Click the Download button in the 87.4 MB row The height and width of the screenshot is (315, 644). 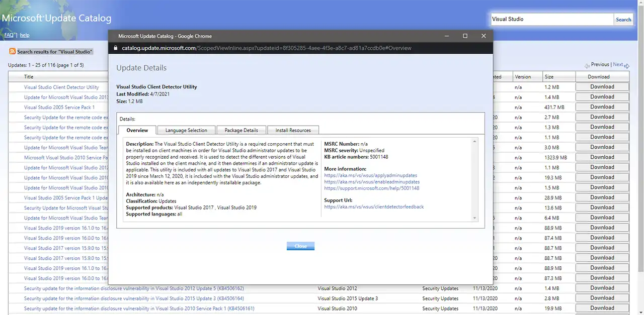[602, 238]
